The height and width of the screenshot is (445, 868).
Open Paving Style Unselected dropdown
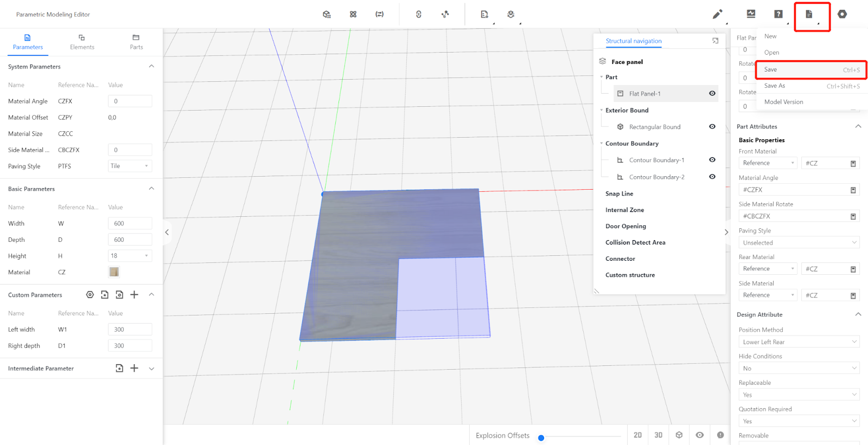pos(799,243)
